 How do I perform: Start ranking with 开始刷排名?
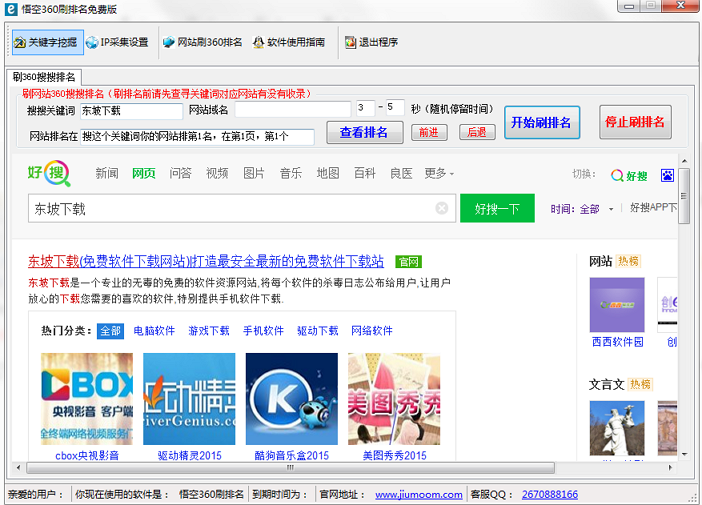click(542, 122)
